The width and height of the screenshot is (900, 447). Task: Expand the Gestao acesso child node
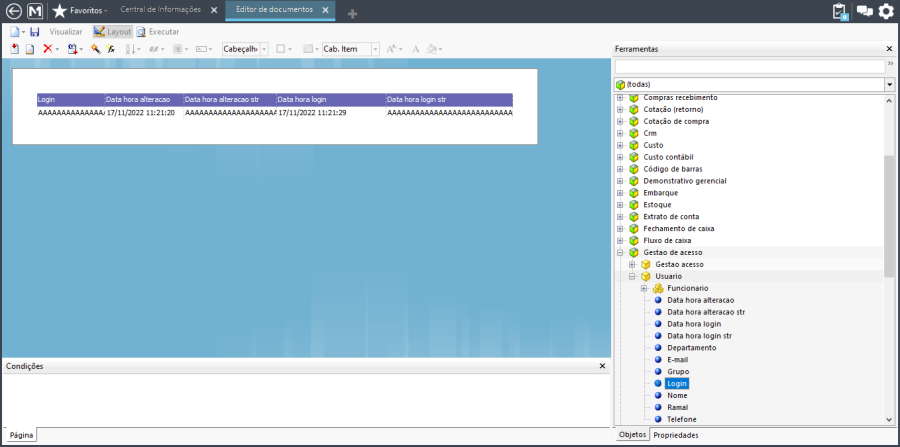(632, 265)
